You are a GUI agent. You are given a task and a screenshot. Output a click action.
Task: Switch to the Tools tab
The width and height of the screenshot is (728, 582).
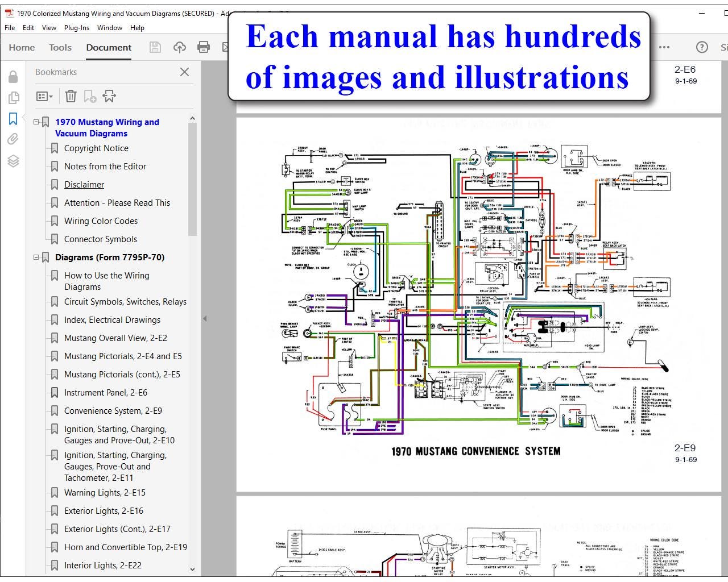coord(60,47)
